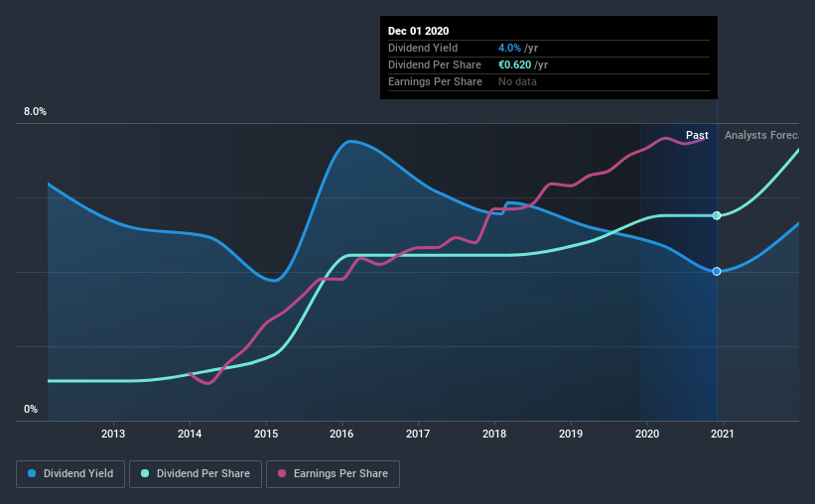The image size is (815, 504).
Task: Toggle the Dividend Yield legend button
Action: click(x=70, y=474)
